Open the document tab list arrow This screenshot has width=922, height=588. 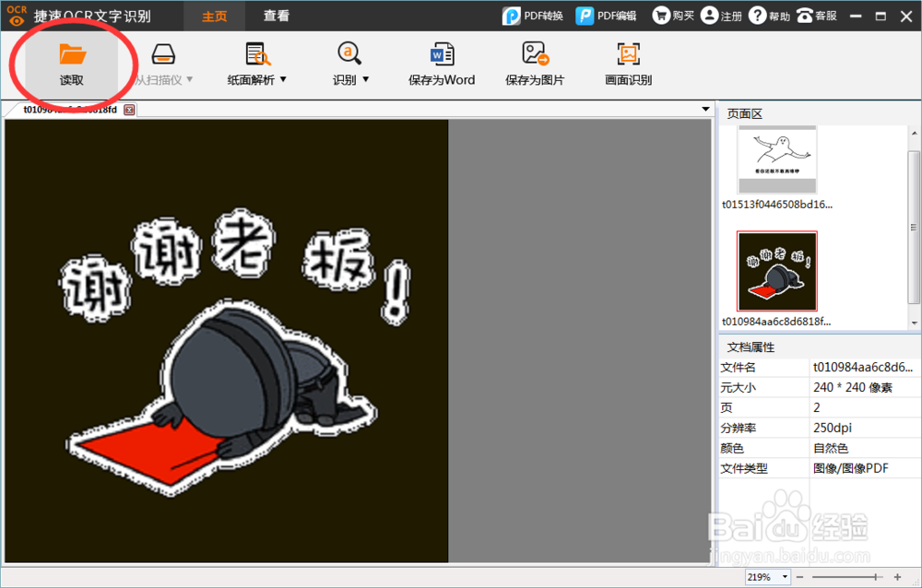pos(705,110)
